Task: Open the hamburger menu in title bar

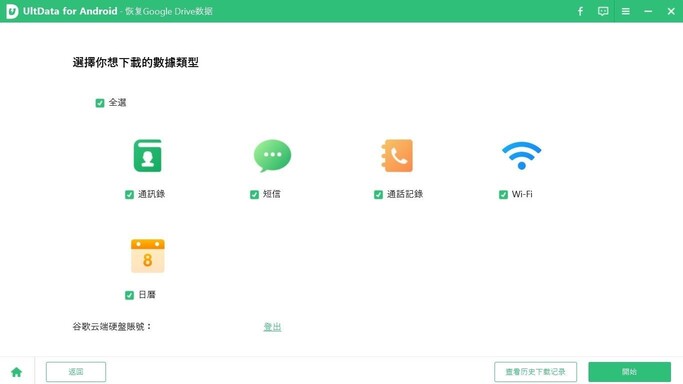Action: point(626,11)
